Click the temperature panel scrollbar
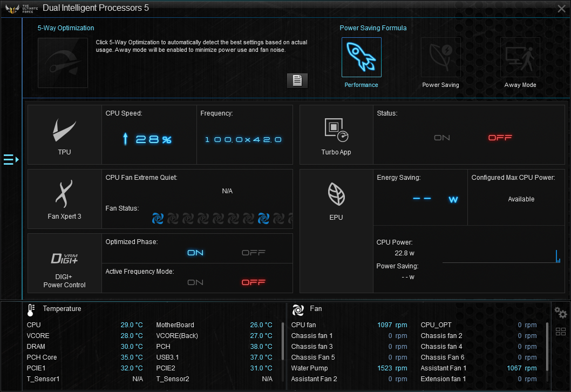This screenshot has height=392, width=571. (x=283, y=341)
